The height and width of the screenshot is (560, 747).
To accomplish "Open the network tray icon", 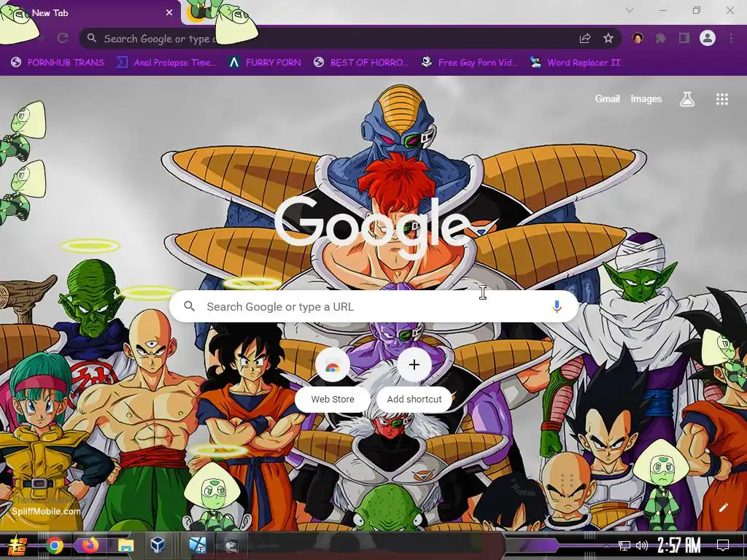I will 624,545.
